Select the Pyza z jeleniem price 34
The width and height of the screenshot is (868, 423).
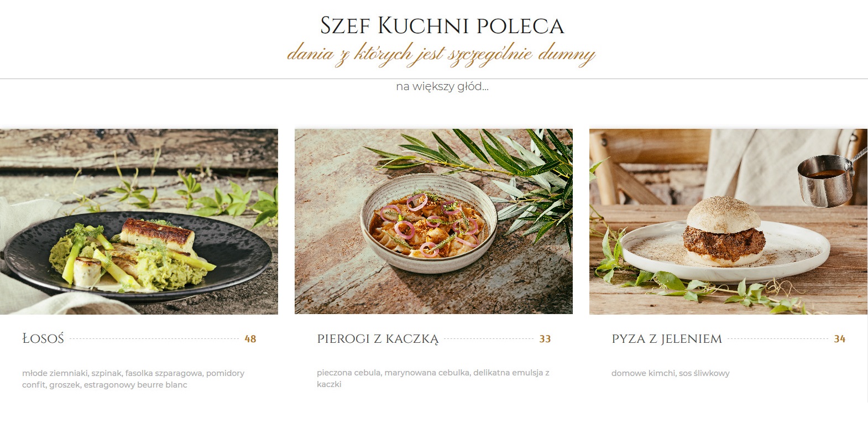(840, 339)
